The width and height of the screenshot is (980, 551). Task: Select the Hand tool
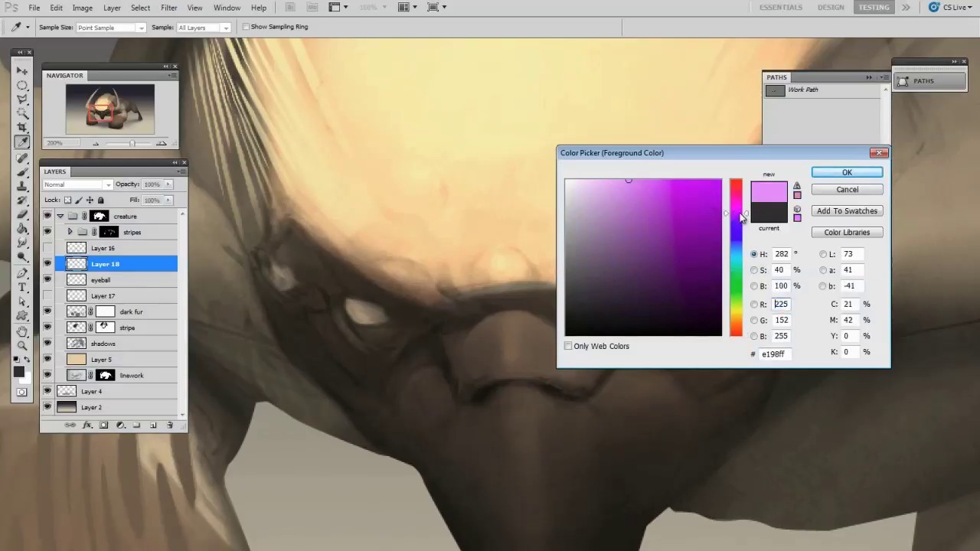click(22, 331)
